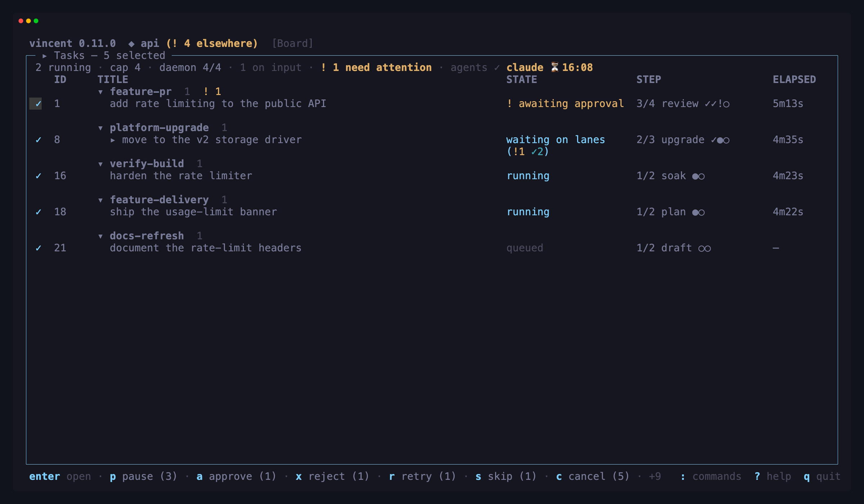Expand lanes of 'move to the v2 storage driver'

(x=113, y=140)
